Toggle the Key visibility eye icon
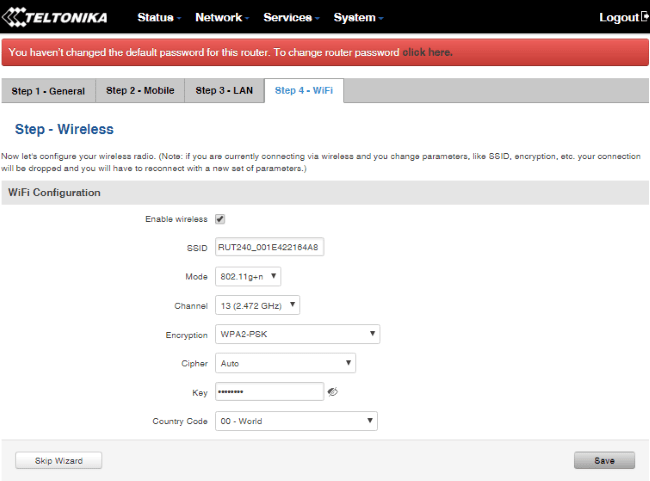Viewport: 650px width, 481px height. (x=332, y=392)
